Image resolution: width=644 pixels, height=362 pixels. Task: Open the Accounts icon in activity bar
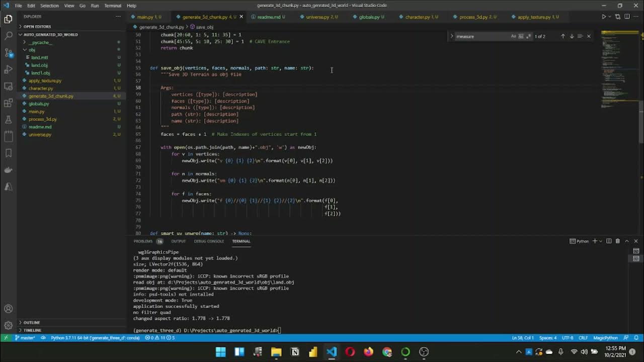coord(8,309)
